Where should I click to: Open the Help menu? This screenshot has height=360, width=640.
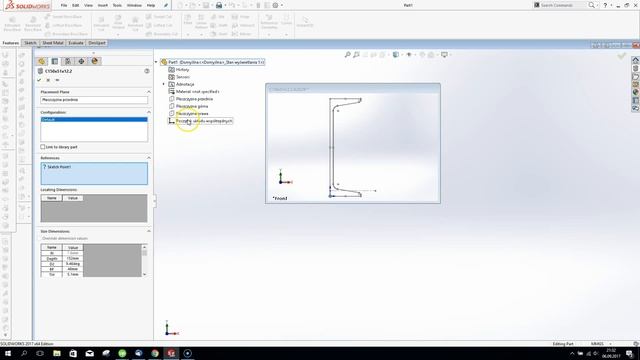coord(151,5)
